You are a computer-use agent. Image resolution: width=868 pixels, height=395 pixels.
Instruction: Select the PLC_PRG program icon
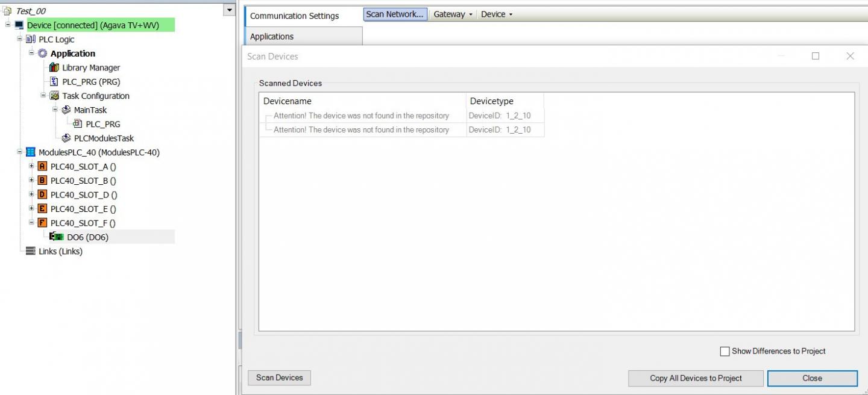click(54, 82)
